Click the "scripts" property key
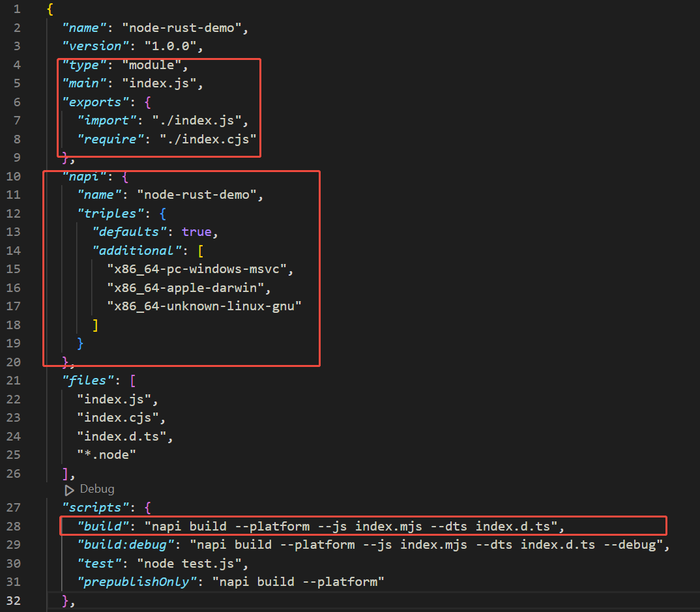Viewport: 700px width, 612px height. pyautogui.click(x=96, y=508)
